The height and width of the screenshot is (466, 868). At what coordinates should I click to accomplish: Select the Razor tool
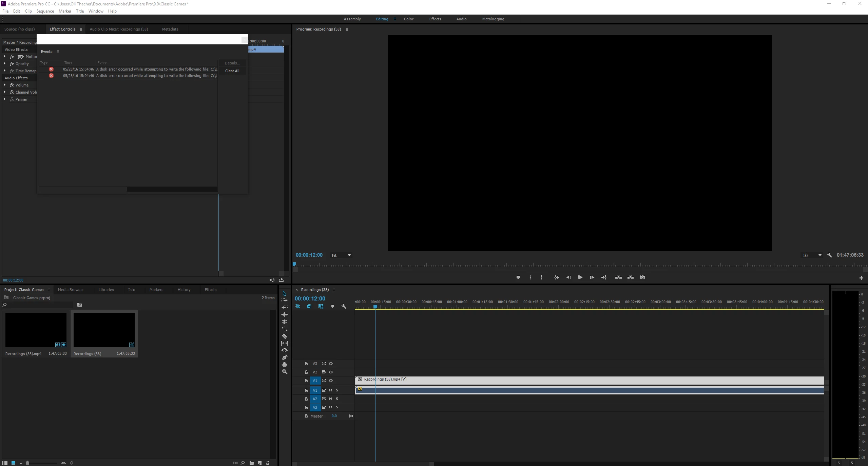(x=284, y=336)
